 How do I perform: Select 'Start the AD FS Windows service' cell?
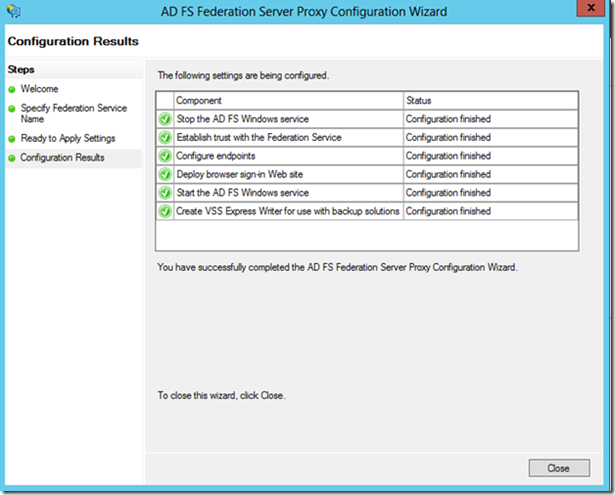[288, 193]
